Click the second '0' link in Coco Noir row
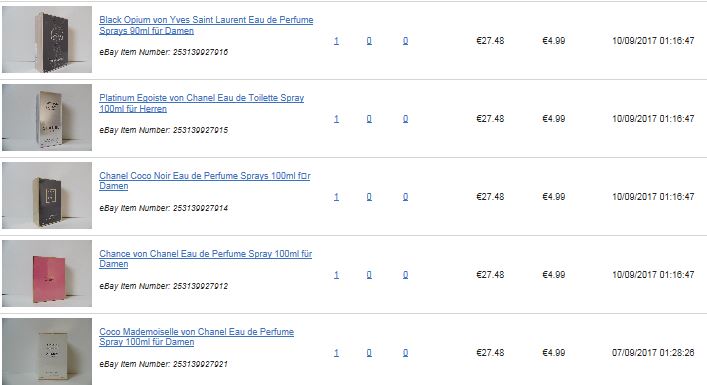Viewport: 707px width, 385px height. click(405, 197)
